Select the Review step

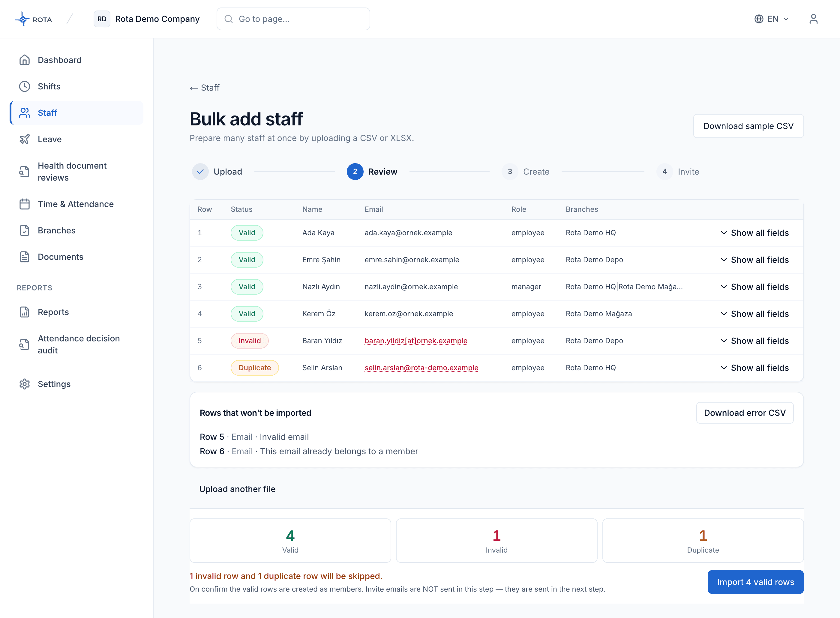372,172
